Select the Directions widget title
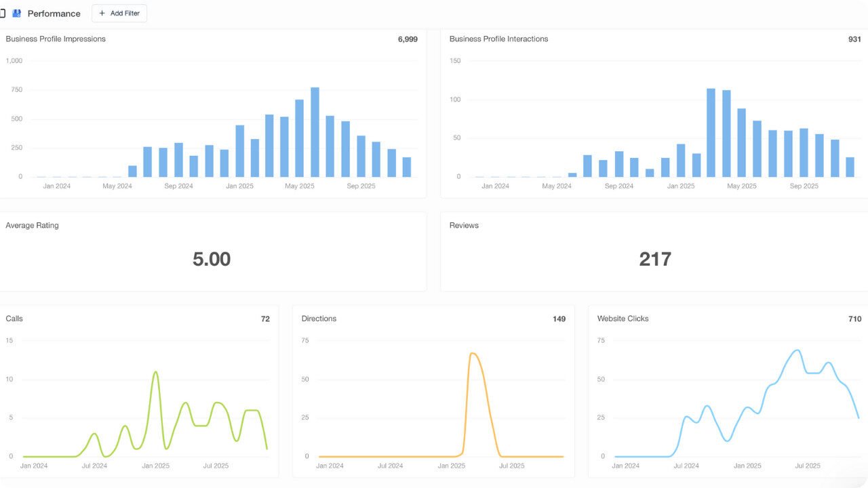 point(319,319)
